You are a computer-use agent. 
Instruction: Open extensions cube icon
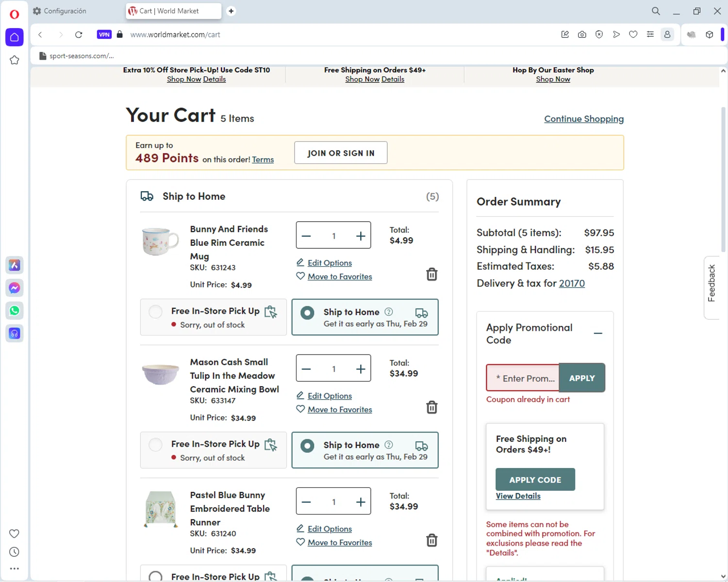(x=710, y=34)
